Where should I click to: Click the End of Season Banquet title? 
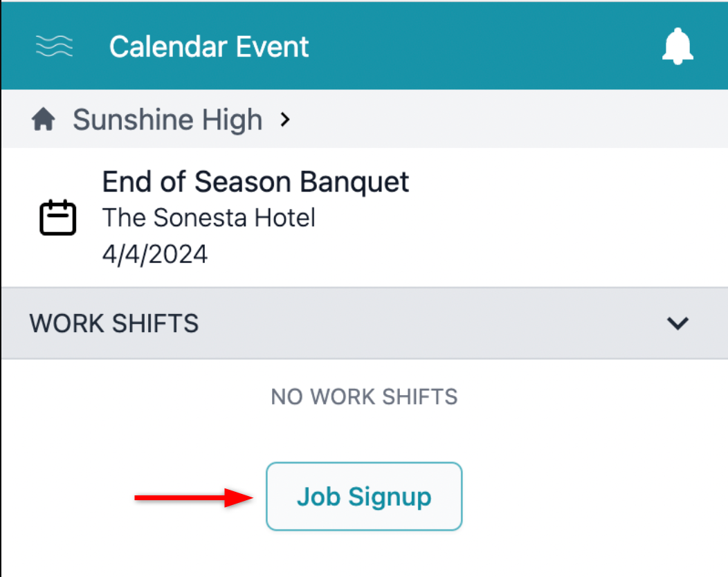[255, 181]
